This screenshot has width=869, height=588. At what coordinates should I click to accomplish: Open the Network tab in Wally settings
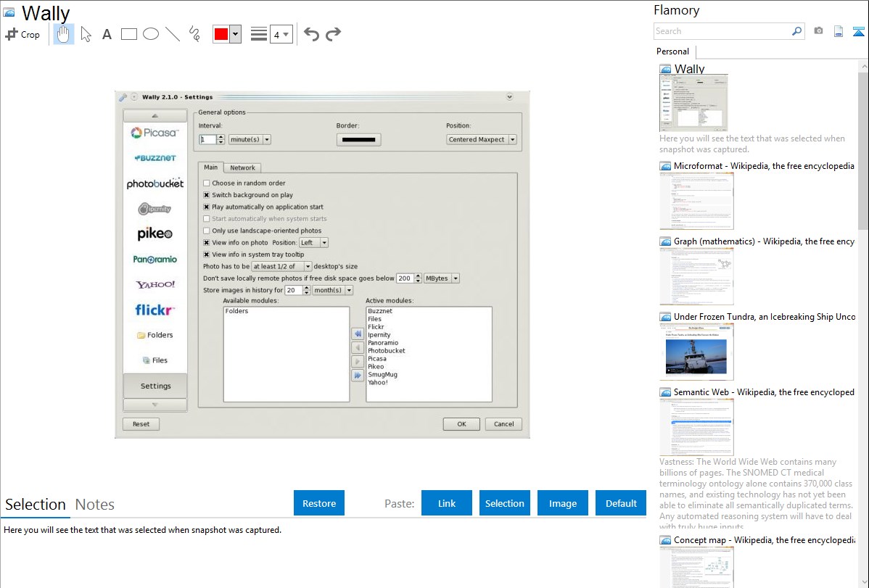point(243,168)
